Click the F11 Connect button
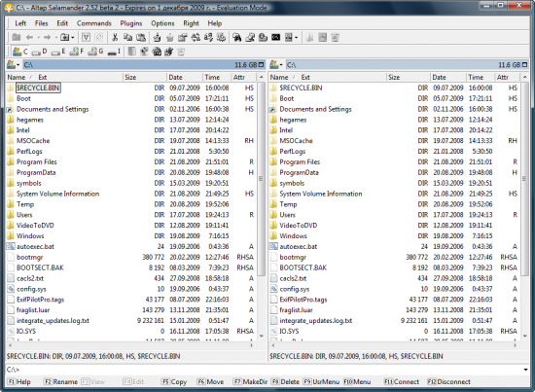The height and width of the screenshot is (392, 535). pos(401,381)
